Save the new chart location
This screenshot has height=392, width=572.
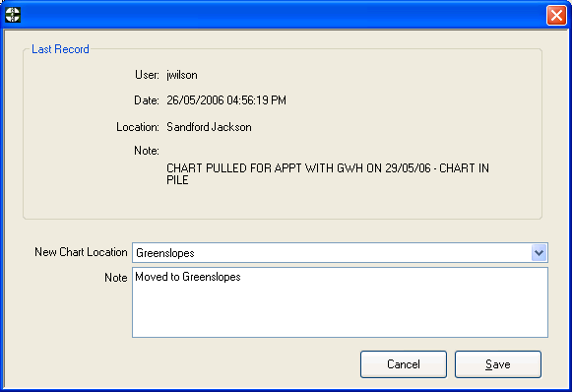click(498, 364)
